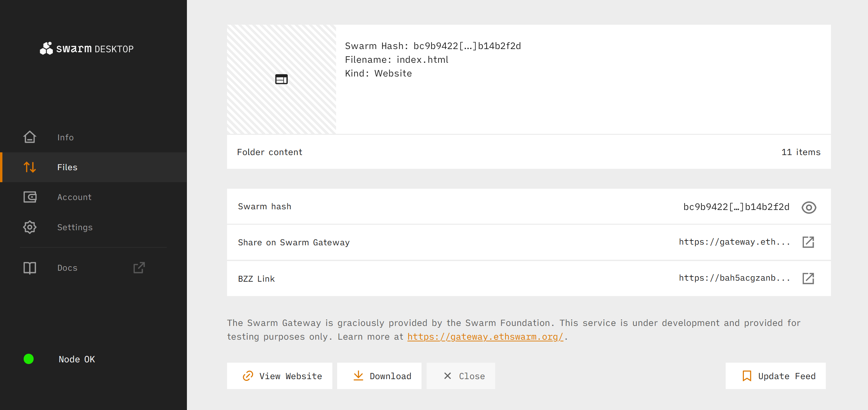Reveal the full Swarm hash with eye icon

pos(809,207)
